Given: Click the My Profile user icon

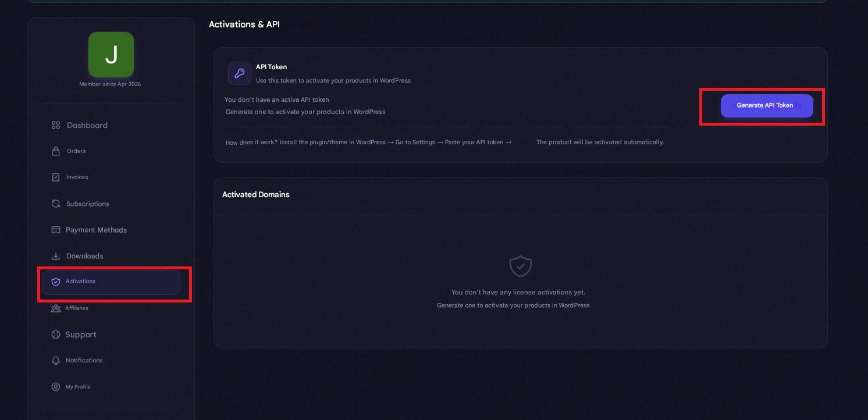Looking at the screenshot, I should pos(56,387).
